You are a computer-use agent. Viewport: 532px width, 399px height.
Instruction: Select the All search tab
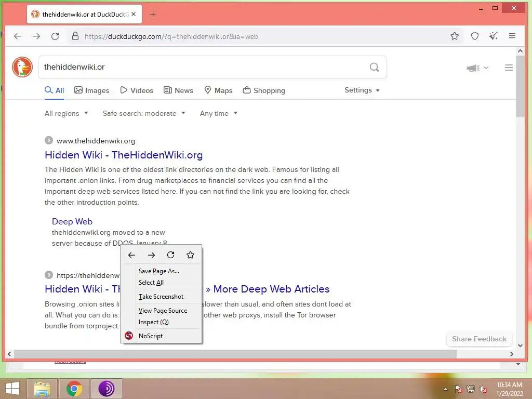(54, 90)
